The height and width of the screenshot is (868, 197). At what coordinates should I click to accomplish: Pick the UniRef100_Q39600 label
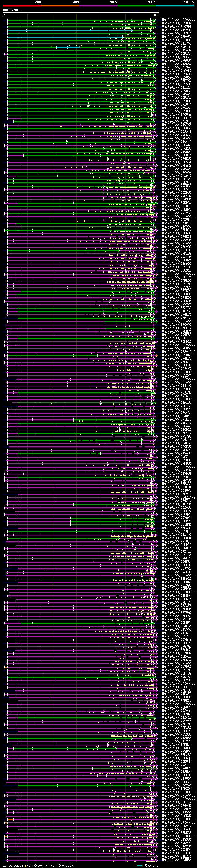pyautogui.click(x=177, y=74)
